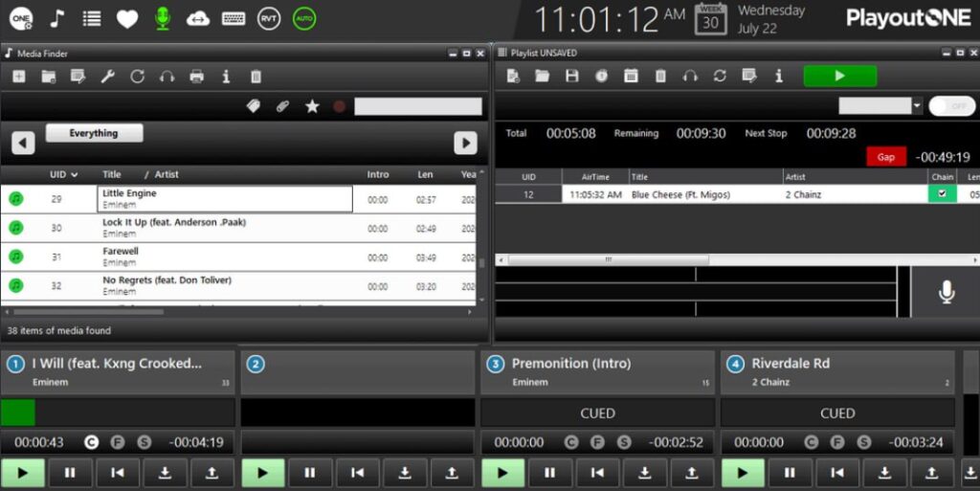Click the headphones icon in Playlist toolbar
Viewport: 980px width, 491px height.
[690, 77]
